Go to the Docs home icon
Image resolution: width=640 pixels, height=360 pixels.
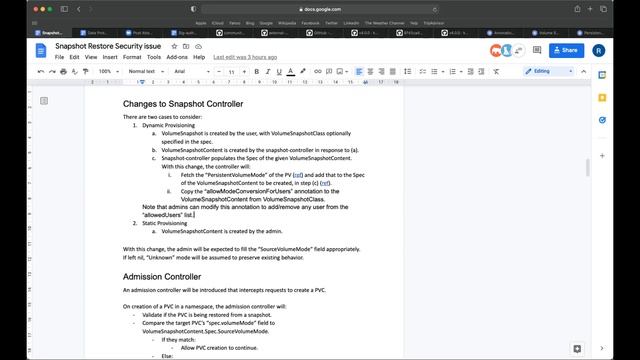41,51
